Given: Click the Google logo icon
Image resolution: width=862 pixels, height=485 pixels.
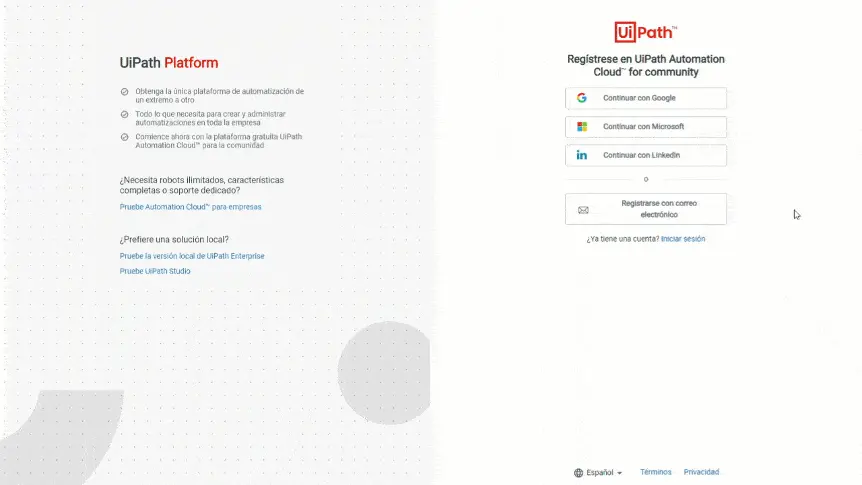Looking at the screenshot, I should point(582,98).
